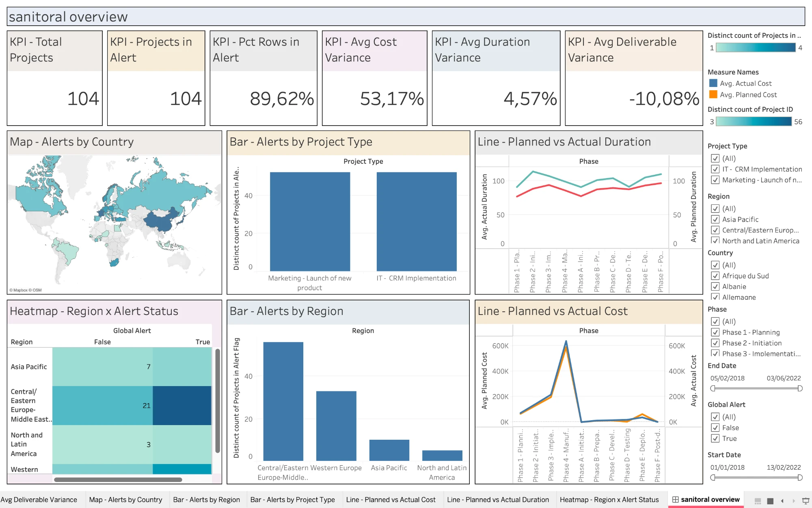The width and height of the screenshot is (812, 508).
Task: Click Avg. Actual Cost blue legend swatch
Action: pyautogui.click(x=713, y=83)
